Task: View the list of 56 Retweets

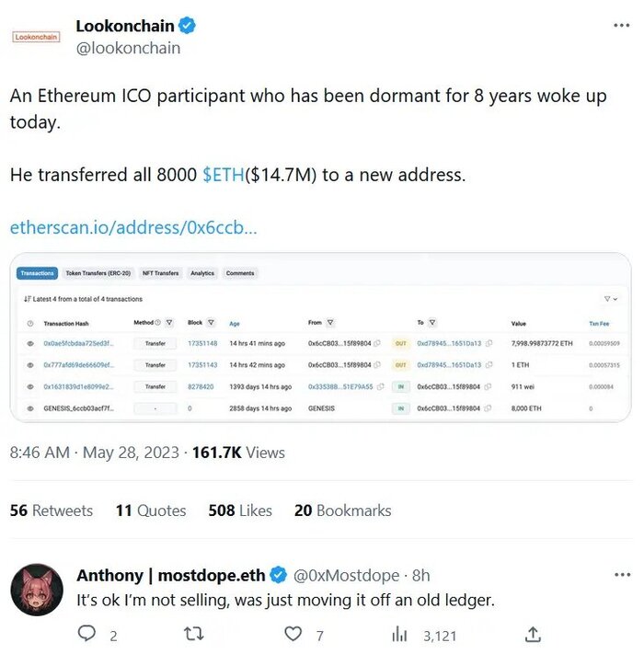Action: tap(52, 511)
